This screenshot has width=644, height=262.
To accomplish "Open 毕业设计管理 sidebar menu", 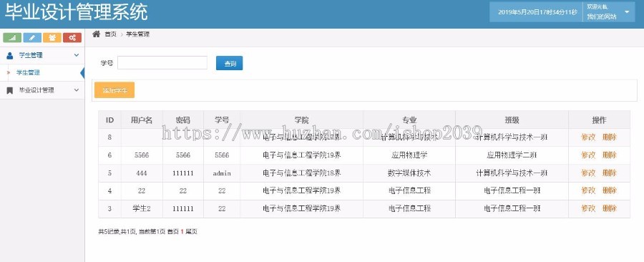I will click(x=42, y=90).
